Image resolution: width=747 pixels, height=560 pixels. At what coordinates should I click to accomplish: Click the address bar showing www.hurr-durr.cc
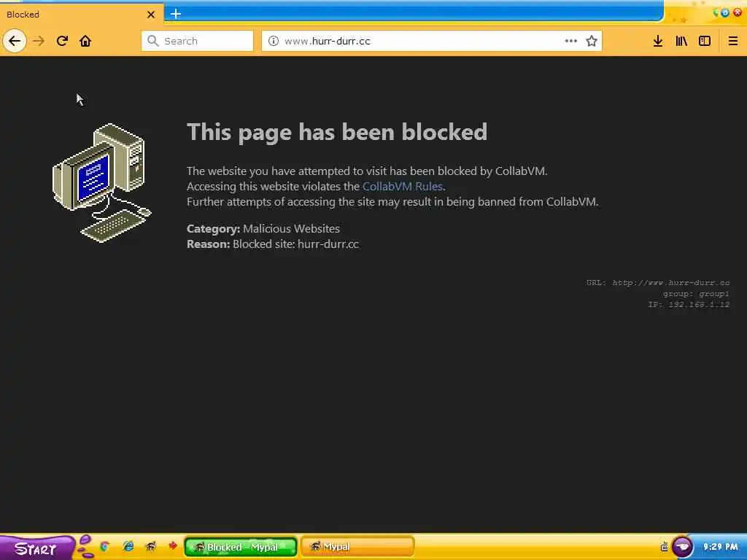pos(432,41)
